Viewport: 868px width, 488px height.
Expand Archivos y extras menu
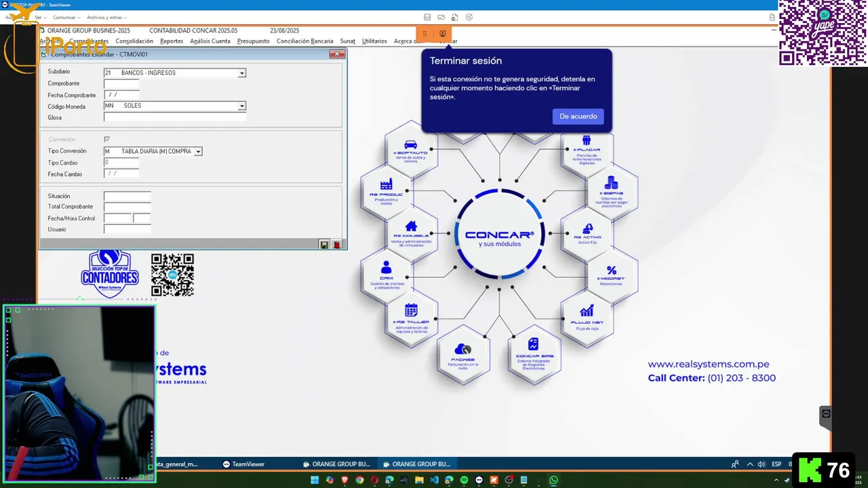107,17
